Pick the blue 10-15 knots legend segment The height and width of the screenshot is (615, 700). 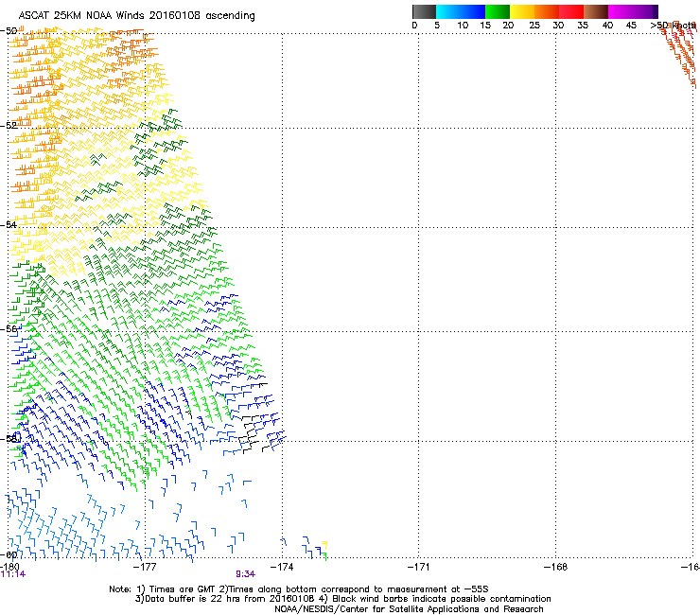point(473,11)
